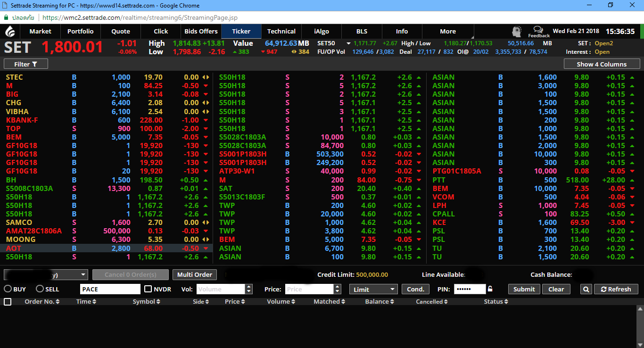Open the iAlgo menu
This screenshot has height=348, width=644.
[322, 32]
